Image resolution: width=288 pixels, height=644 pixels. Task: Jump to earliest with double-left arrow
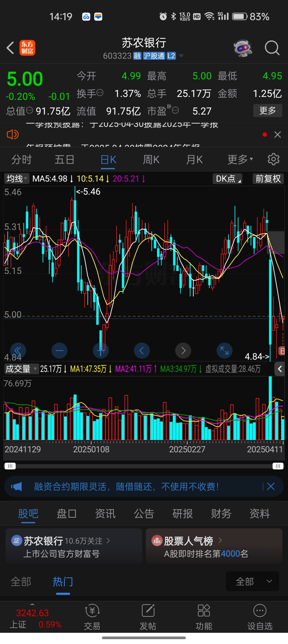click(18, 350)
